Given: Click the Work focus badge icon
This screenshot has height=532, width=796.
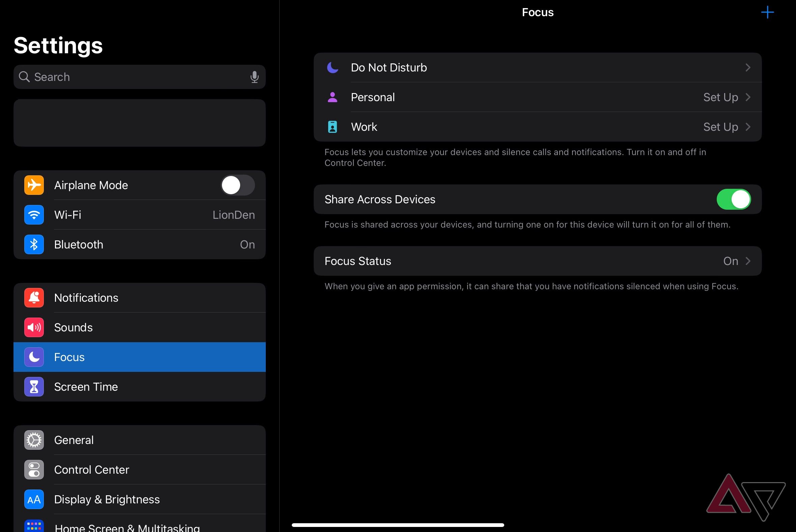Looking at the screenshot, I should click(x=333, y=127).
